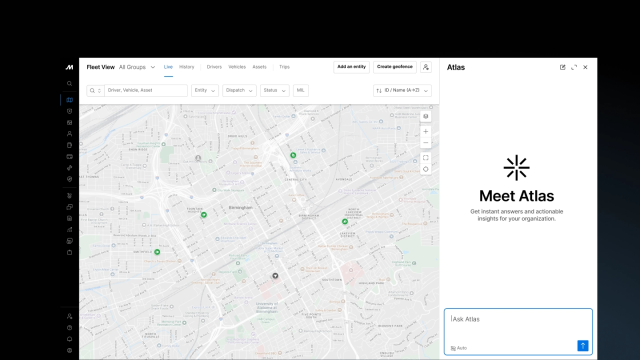The height and width of the screenshot is (360, 640).
Task: Open the Trips tab
Action: pyautogui.click(x=284, y=67)
